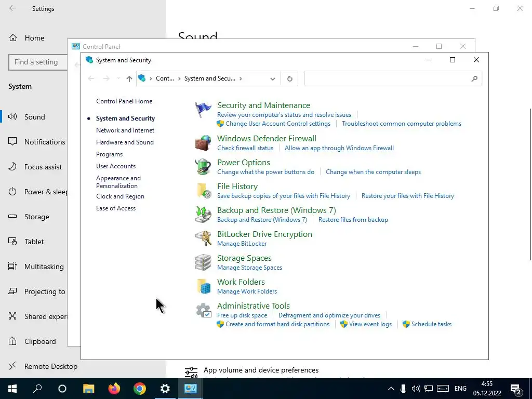
Task: Click Free up disk space link
Action: pyautogui.click(x=242, y=315)
